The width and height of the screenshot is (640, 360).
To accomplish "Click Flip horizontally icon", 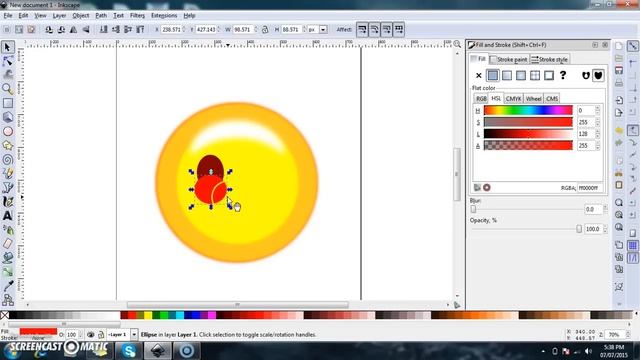I will coord(73,29).
